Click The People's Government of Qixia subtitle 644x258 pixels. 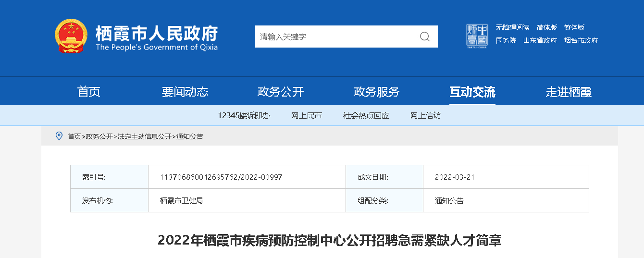tap(157, 47)
